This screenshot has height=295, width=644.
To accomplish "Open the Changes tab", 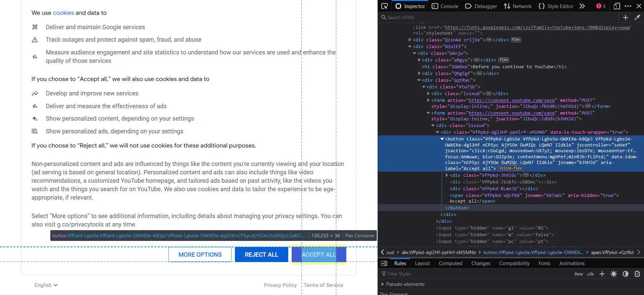I will pos(481,263).
